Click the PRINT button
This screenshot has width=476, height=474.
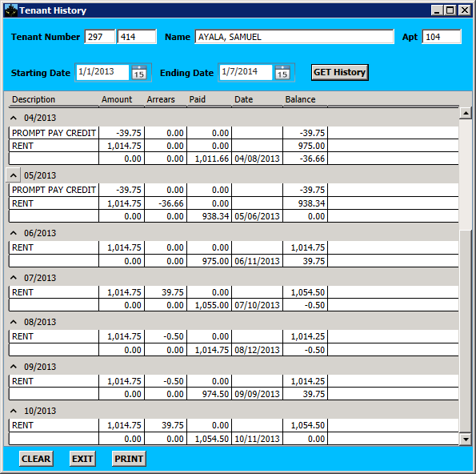129,459
